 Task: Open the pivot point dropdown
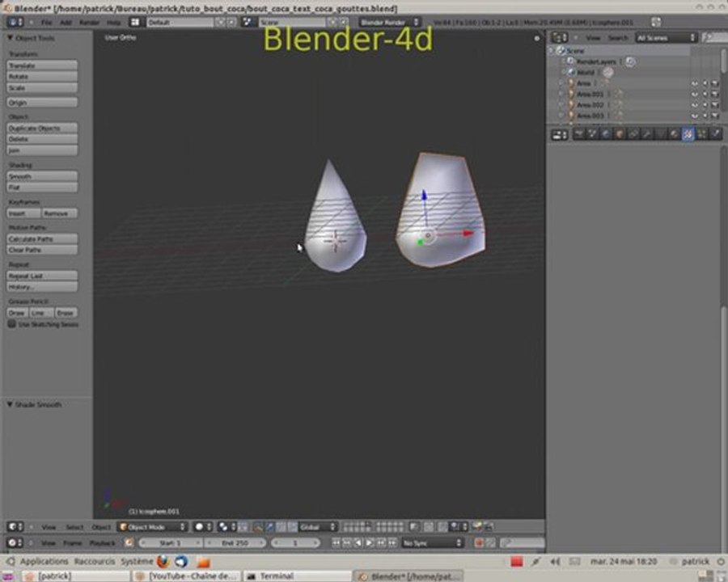[227, 527]
